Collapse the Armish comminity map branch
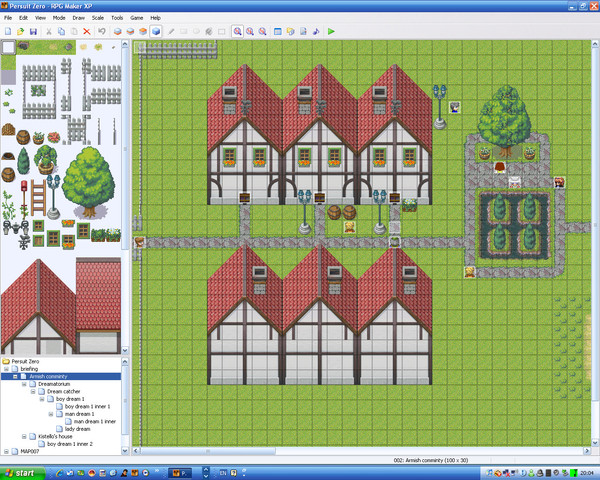The image size is (600, 480). click(x=15, y=377)
